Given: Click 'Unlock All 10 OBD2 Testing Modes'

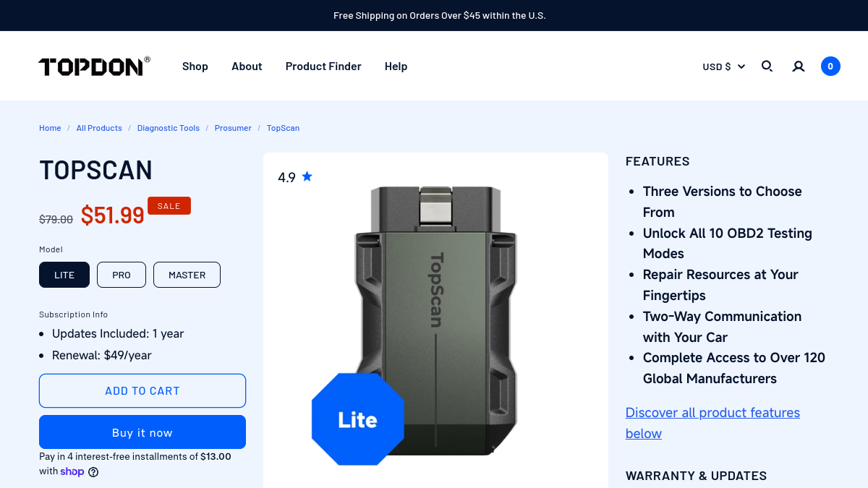Looking at the screenshot, I should coord(728,244).
